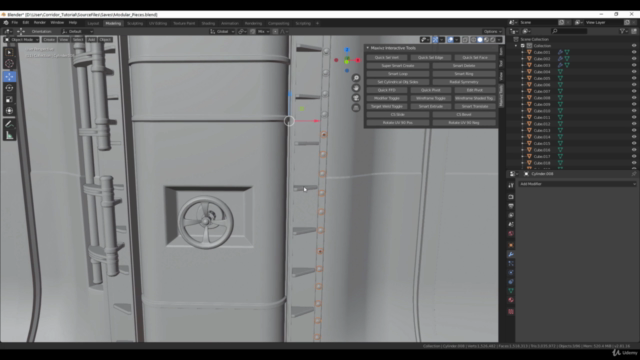
Task: Open the Object Mode dropdown
Action: pos(21,40)
